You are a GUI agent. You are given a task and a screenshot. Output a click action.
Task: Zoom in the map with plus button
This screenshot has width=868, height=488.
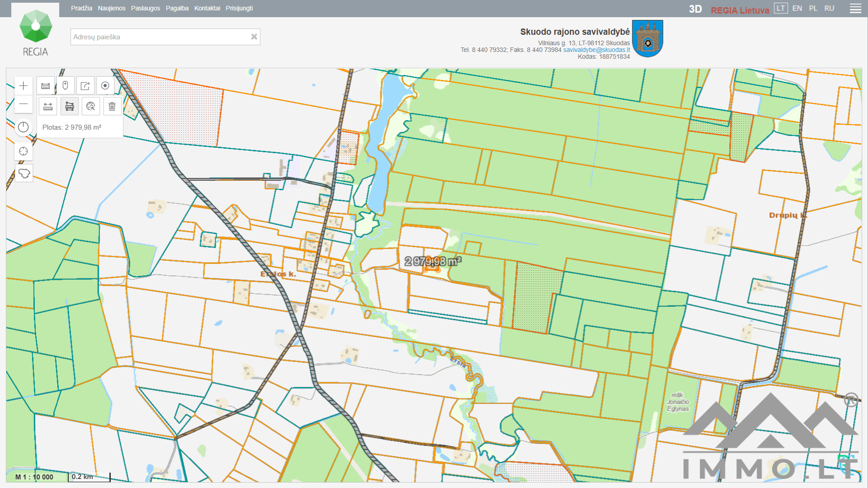tap(24, 86)
